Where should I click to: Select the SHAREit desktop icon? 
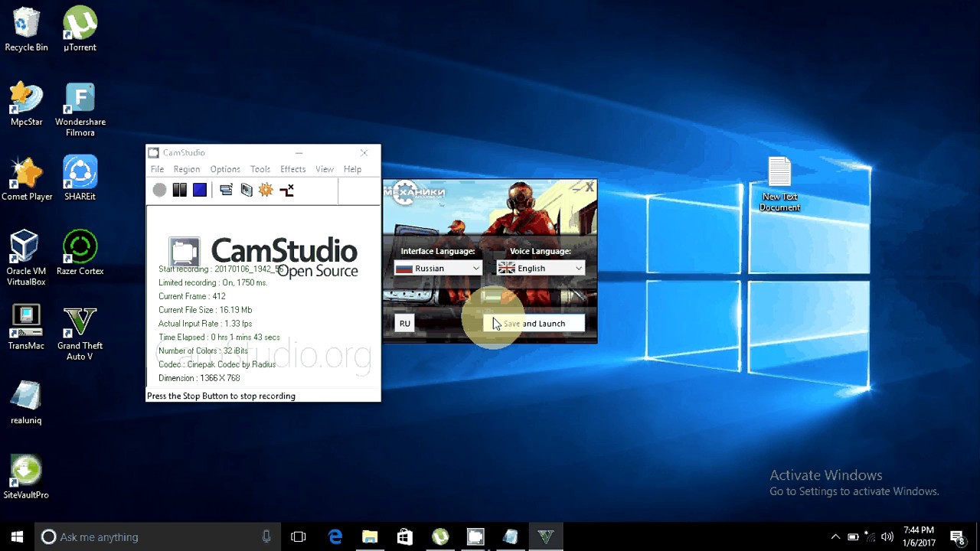(x=80, y=179)
